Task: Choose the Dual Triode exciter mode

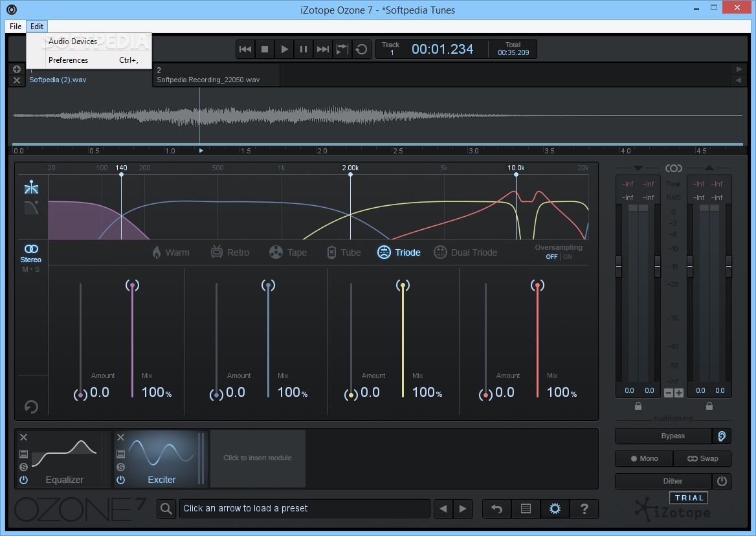Action: point(465,252)
